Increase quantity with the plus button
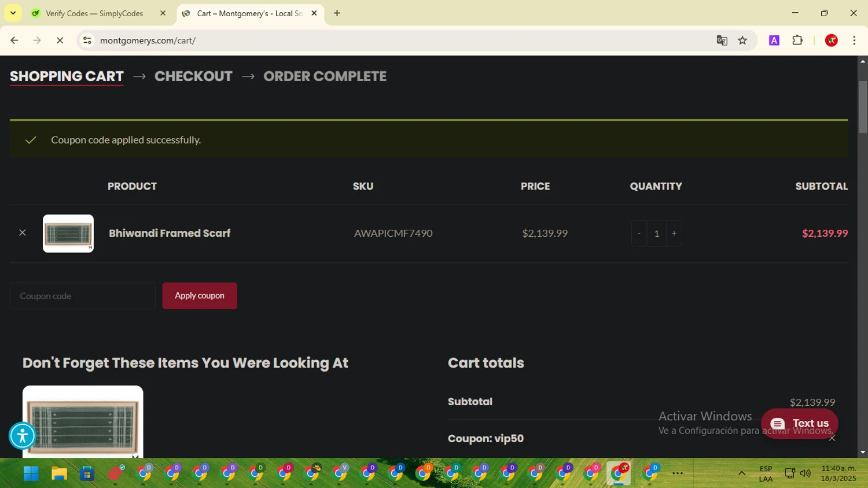Viewport: 868px width, 488px height. click(x=674, y=233)
